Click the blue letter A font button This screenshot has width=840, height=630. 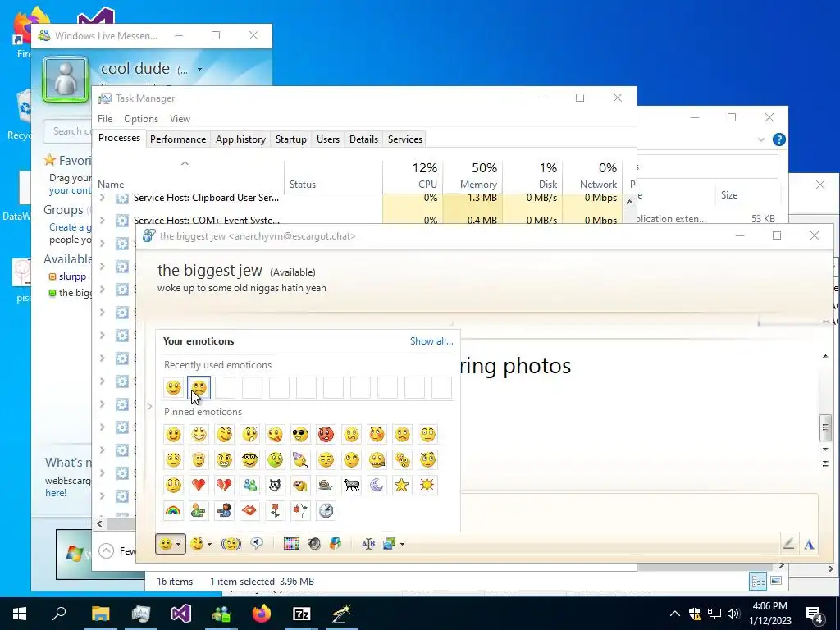pos(809,545)
